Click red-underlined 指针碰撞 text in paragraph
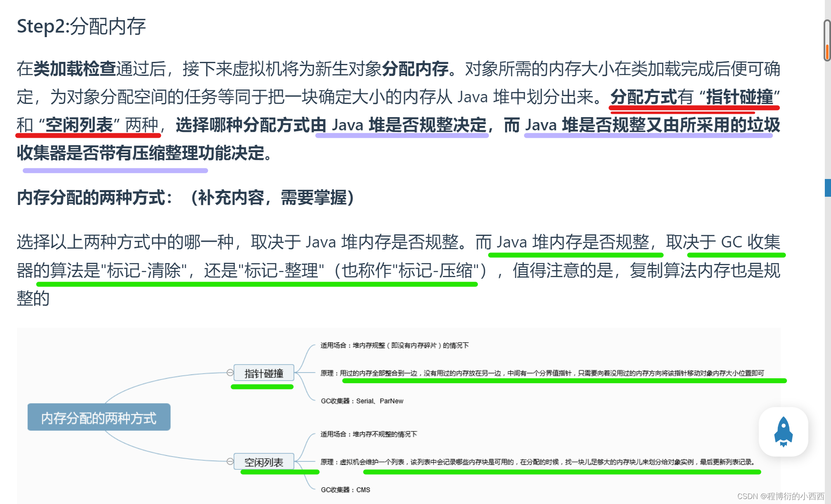This screenshot has width=831, height=504. pos(739,97)
